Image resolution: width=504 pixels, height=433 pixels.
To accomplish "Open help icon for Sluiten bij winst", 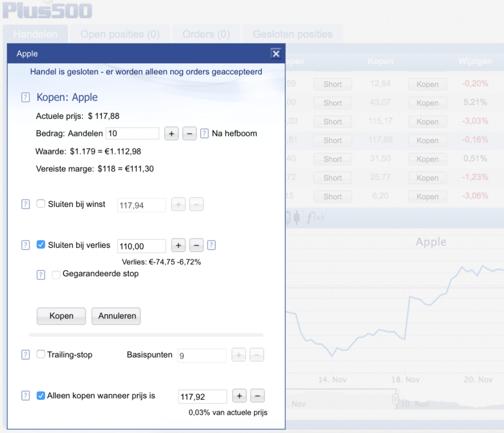I will click(26, 204).
